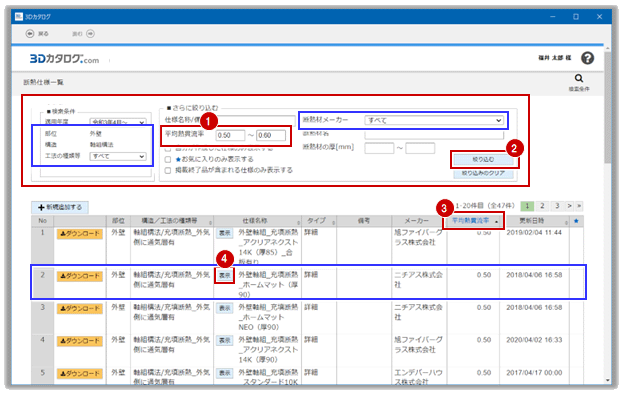Click the 3Dカタログ app icon in title bar
Screen dimensions: 623x394
(19, 17)
